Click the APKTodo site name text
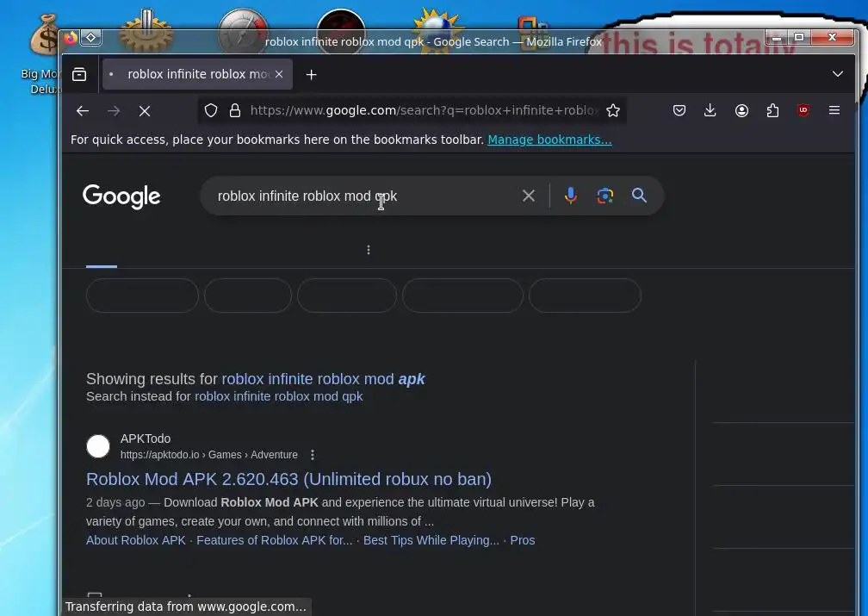868x616 pixels. point(146,439)
